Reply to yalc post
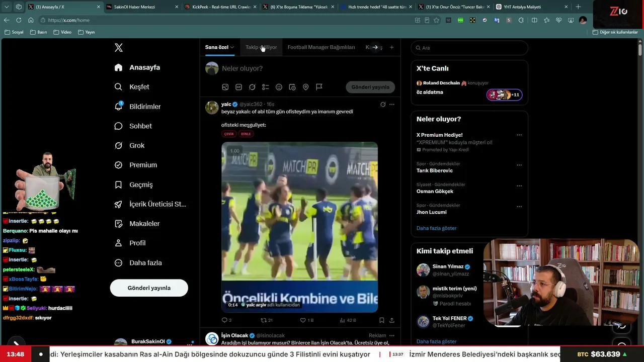This screenshot has height=362, width=644. (x=226, y=320)
